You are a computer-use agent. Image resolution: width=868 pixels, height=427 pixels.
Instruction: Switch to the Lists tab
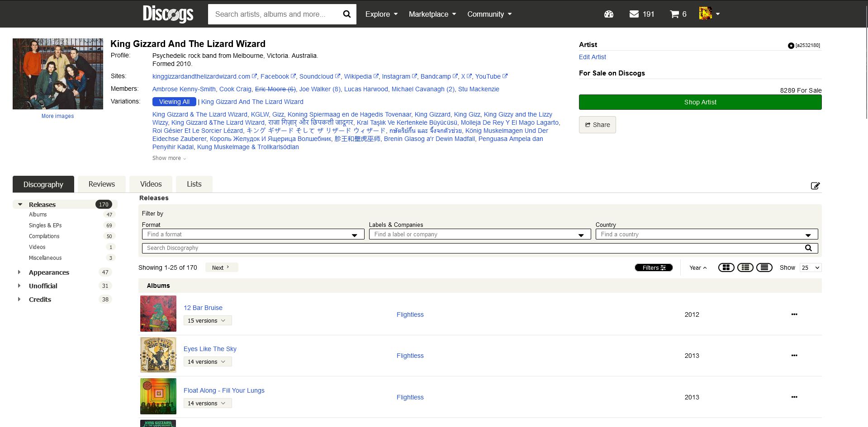194,184
